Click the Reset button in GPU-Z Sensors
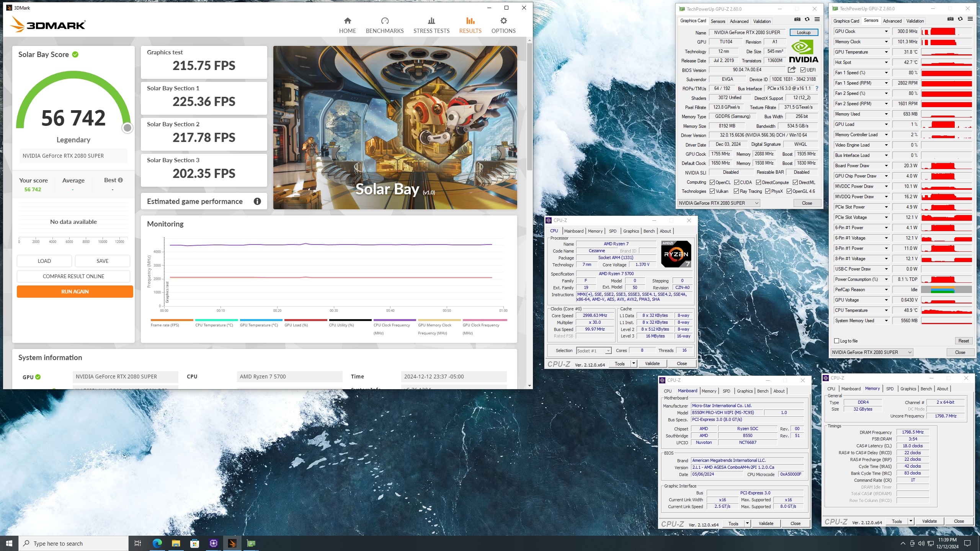Image resolution: width=980 pixels, height=551 pixels. (x=964, y=341)
